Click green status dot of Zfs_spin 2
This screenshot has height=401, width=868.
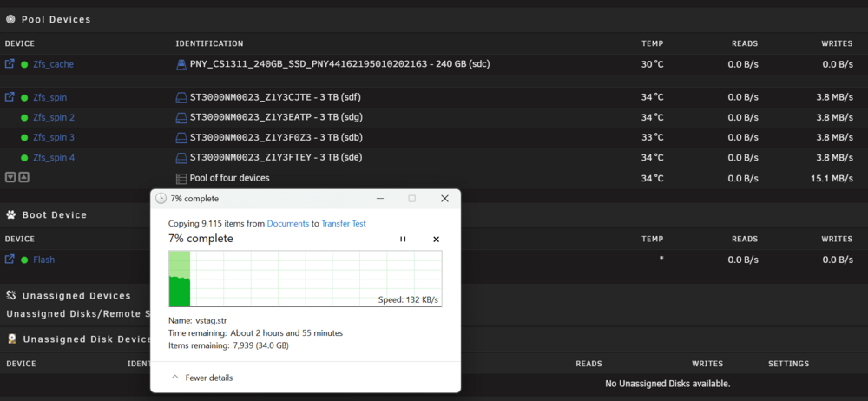(x=24, y=118)
